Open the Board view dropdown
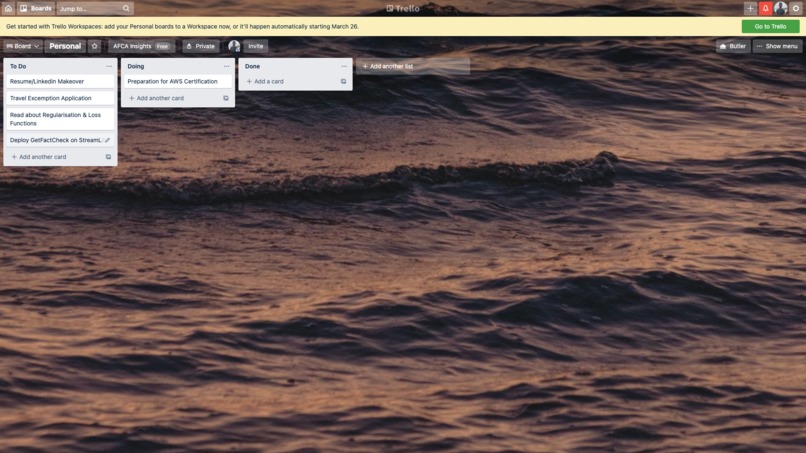 (x=23, y=46)
